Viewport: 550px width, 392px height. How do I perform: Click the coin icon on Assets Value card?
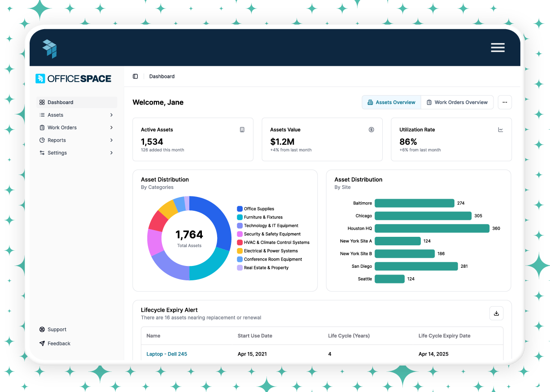[371, 130]
